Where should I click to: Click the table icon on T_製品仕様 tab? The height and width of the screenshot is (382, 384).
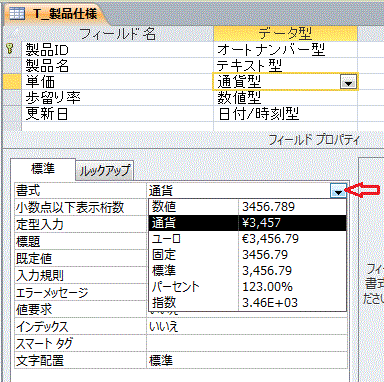[17, 13]
